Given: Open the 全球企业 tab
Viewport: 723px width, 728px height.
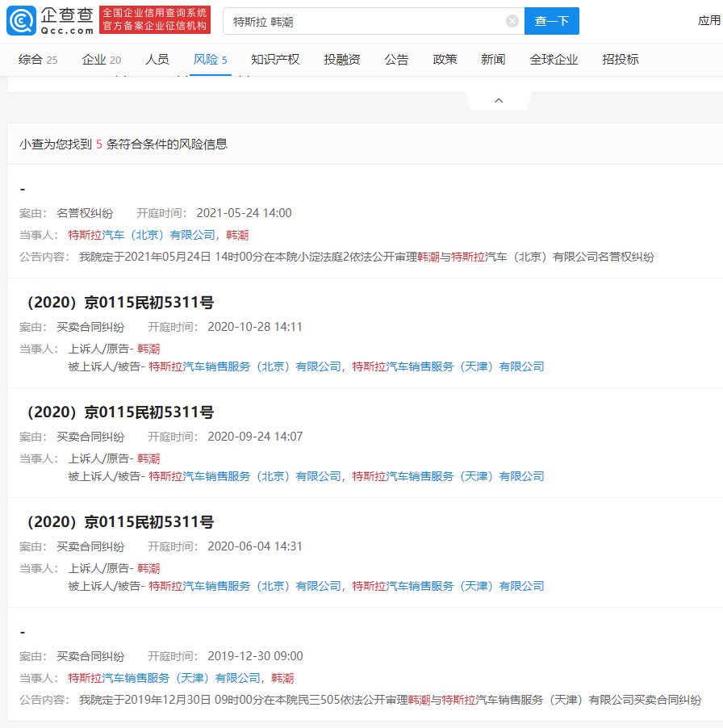Looking at the screenshot, I should (554, 60).
